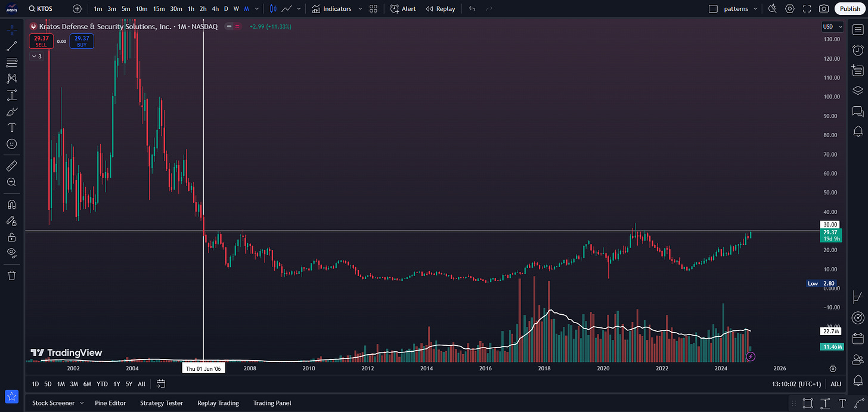
Task: Open the indicator templates grid icon
Action: point(373,9)
